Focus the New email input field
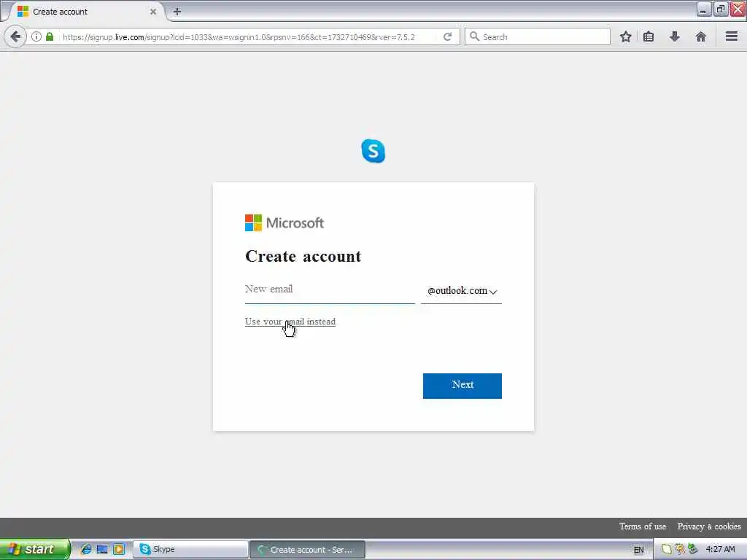Screen dimensions: 747x560 (330, 290)
